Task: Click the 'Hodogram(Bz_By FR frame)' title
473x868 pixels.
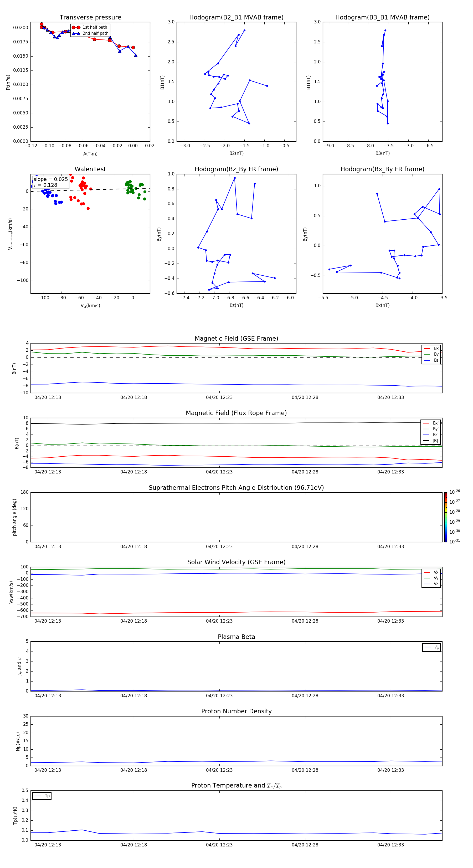Action: click(236, 169)
